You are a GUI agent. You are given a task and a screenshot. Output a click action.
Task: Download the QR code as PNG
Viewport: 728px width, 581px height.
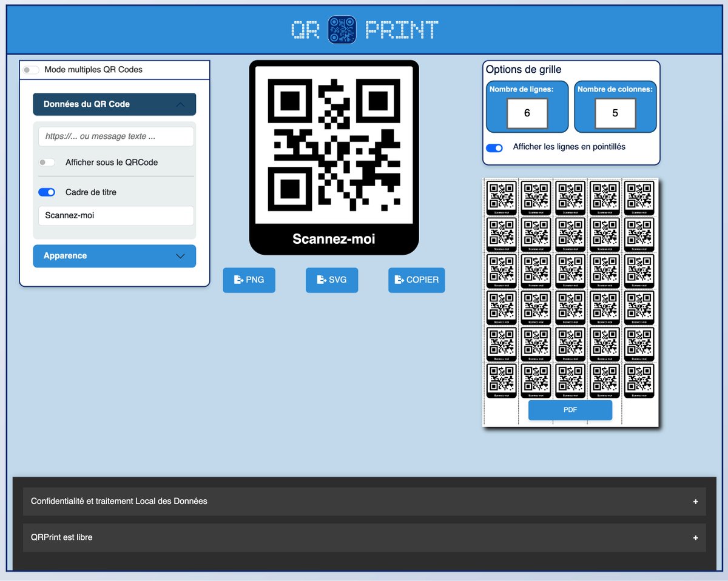pyautogui.click(x=249, y=280)
